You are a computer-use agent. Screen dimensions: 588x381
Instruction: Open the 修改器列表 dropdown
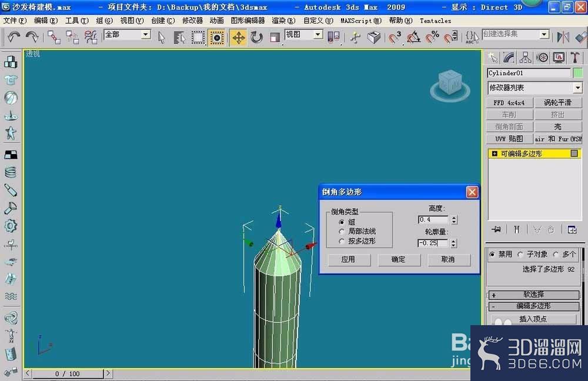click(577, 88)
